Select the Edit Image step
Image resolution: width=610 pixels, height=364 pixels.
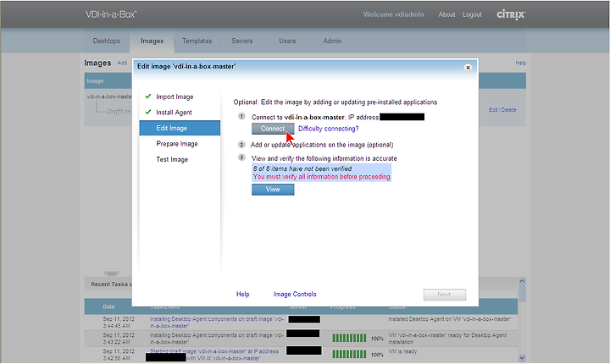click(x=180, y=128)
